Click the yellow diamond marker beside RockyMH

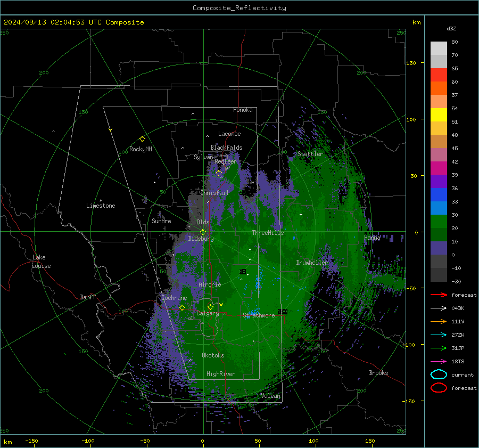pyautogui.click(x=142, y=139)
